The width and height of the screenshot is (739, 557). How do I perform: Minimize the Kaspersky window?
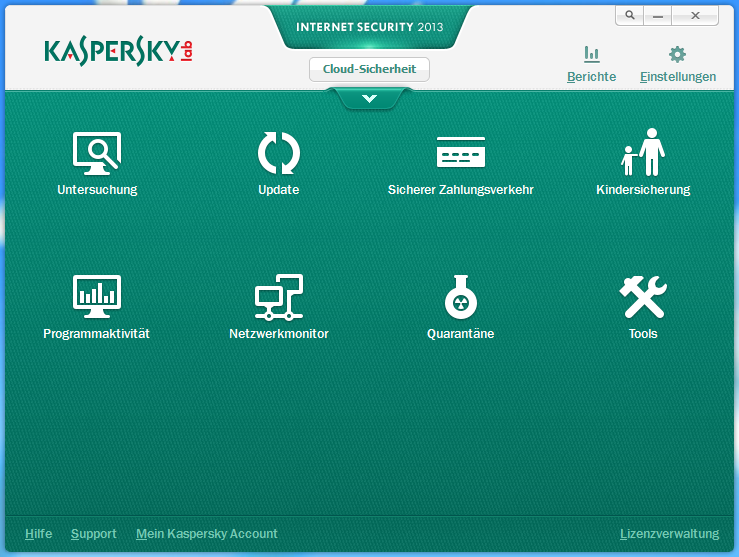pyautogui.click(x=658, y=16)
